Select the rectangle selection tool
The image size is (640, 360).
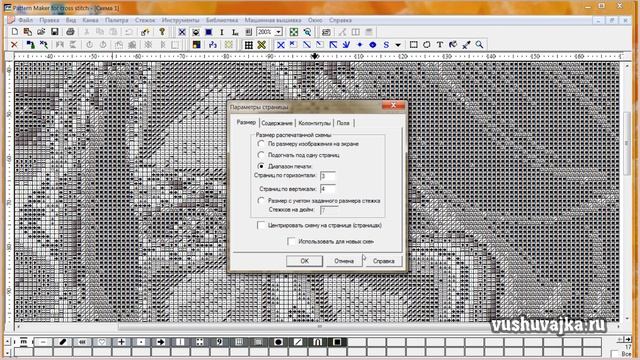pos(413,44)
